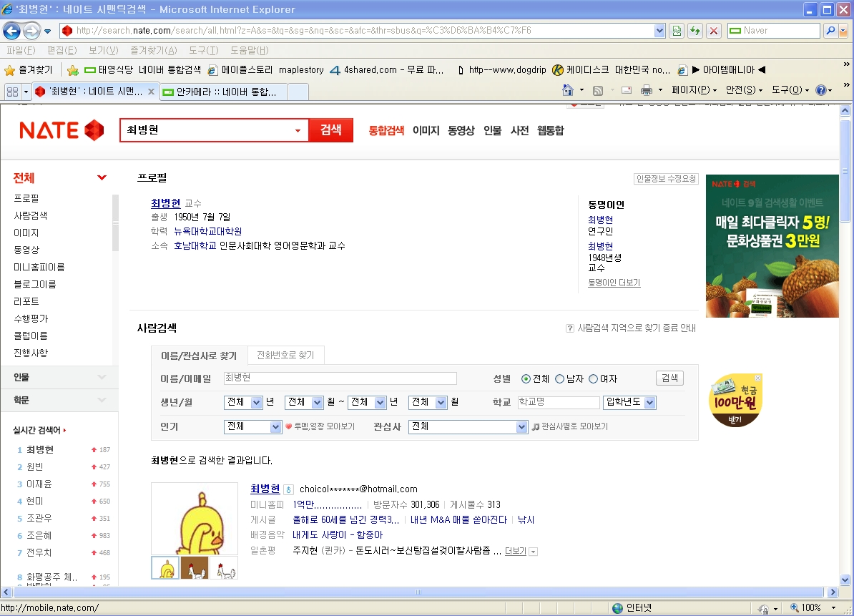Click the 인터넷 zone globe in status bar

(618, 608)
